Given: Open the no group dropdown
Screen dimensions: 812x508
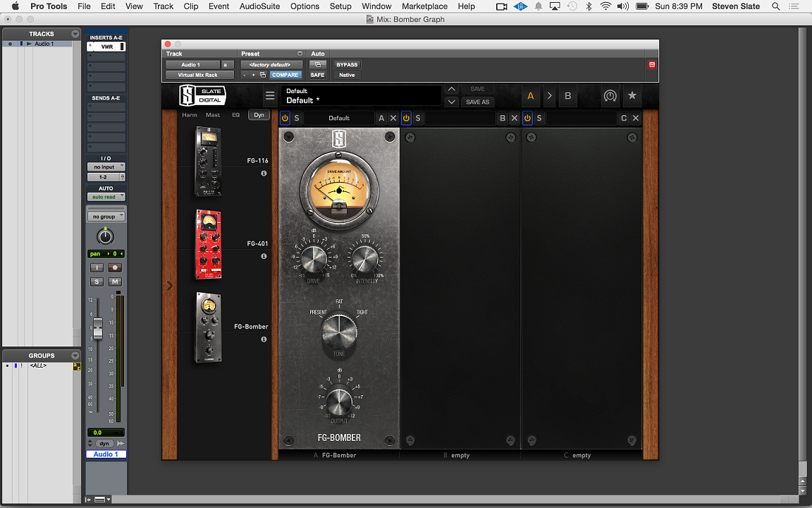Looking at the screenshot, I should (106, 217).
